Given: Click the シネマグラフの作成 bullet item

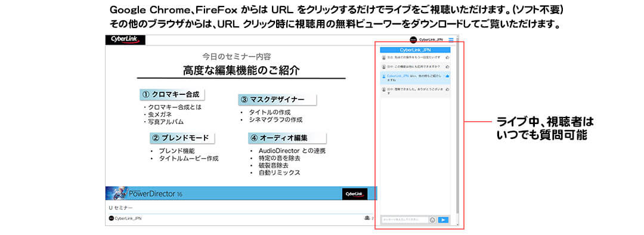Looking at the screenshot, I should 275,120.
